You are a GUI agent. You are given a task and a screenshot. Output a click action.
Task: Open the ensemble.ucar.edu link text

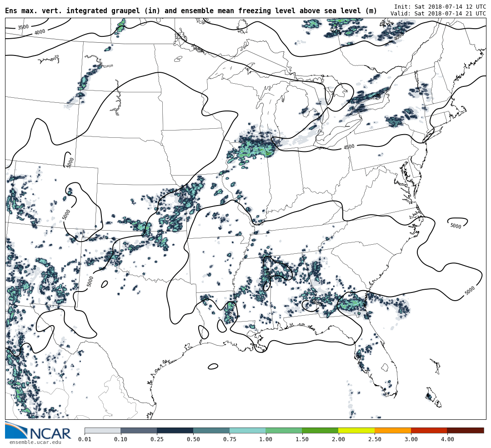(x=35, y=442)
